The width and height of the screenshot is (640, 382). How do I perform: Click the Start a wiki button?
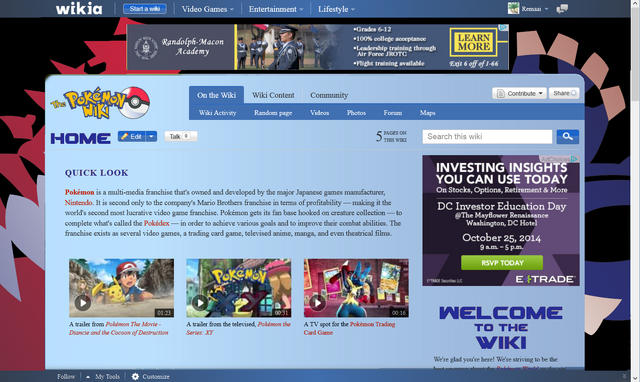click(x=145, y=9)
